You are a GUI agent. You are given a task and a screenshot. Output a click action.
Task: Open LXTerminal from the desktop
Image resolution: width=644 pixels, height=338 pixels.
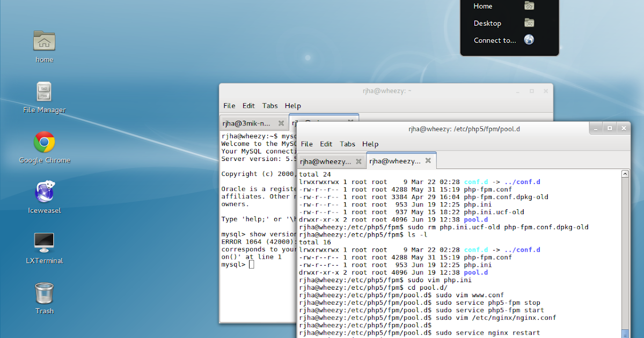coord(44,241)
